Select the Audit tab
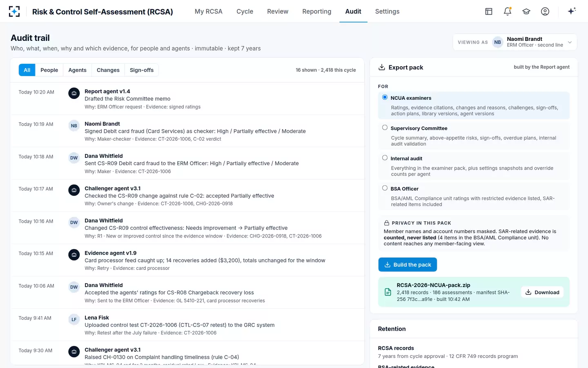The width and height of the screenshot is (588, 368). [x=353, y=11]
